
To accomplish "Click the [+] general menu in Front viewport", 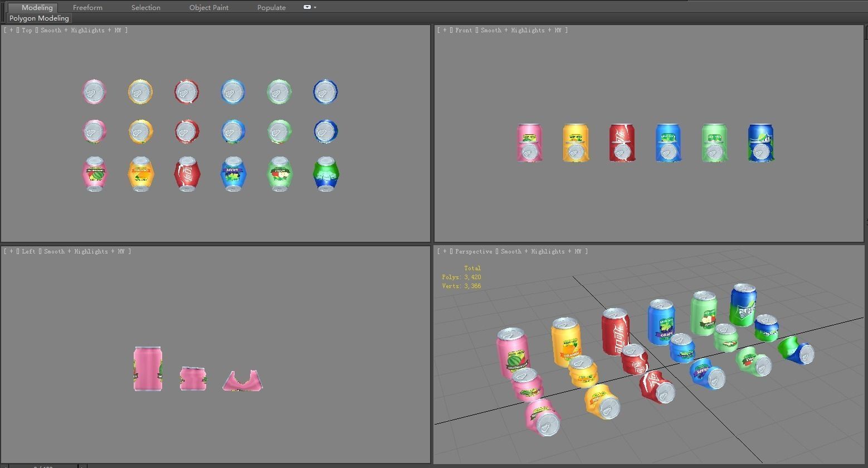I will coord(444,30).
